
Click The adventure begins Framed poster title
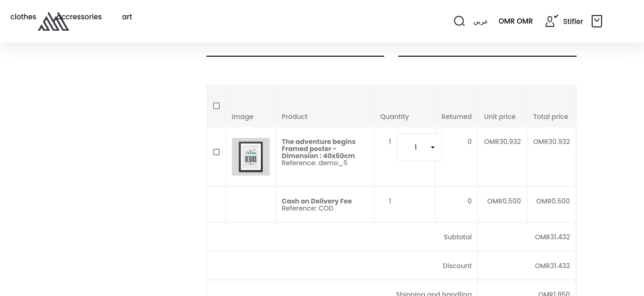click(318, 149)
